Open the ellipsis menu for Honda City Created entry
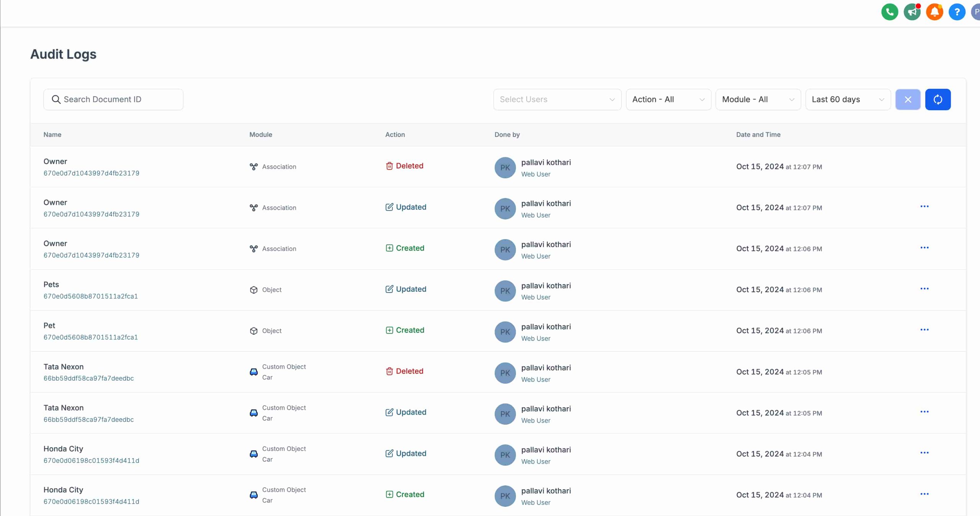 [x=924, y=493]
